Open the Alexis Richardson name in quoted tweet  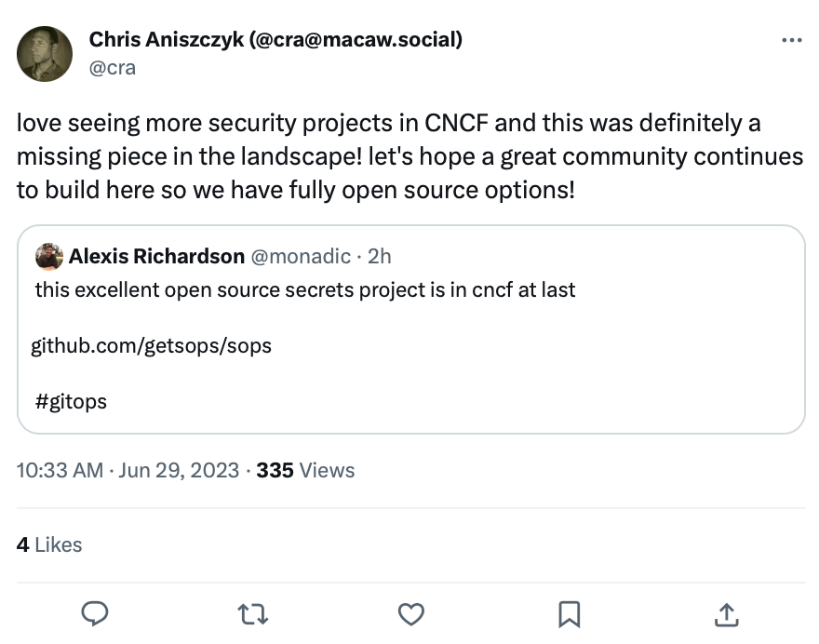click(156, 257)
